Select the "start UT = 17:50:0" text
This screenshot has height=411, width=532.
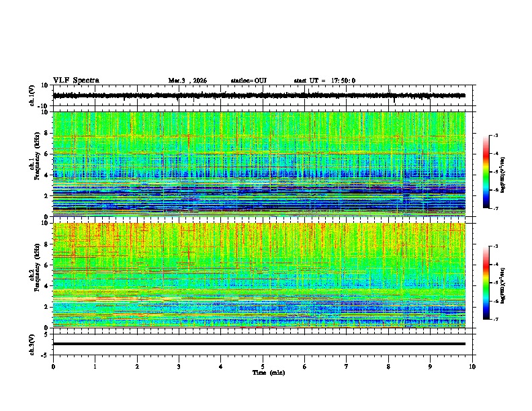(324, 81)
